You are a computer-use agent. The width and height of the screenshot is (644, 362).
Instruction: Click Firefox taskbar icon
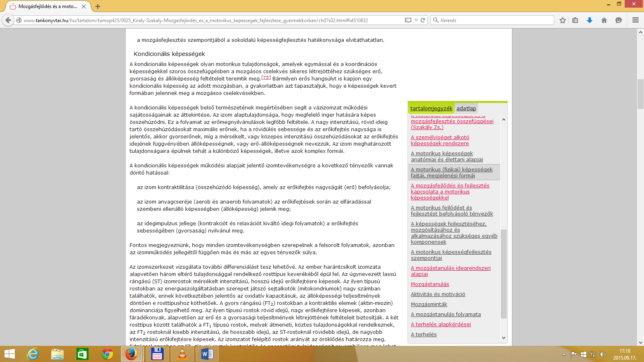pos(131,354)
